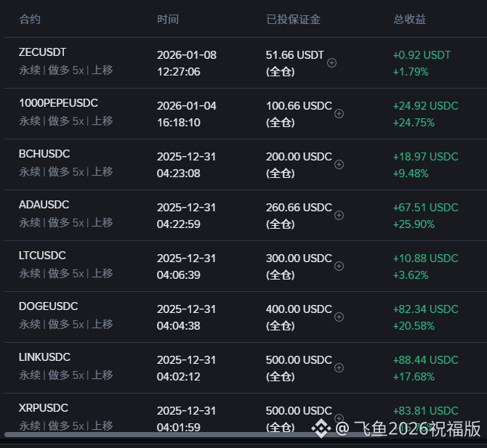Add margin to the ADAUSDC position
The height and width of the screenshot is (448, 487).
coord(339,216)
